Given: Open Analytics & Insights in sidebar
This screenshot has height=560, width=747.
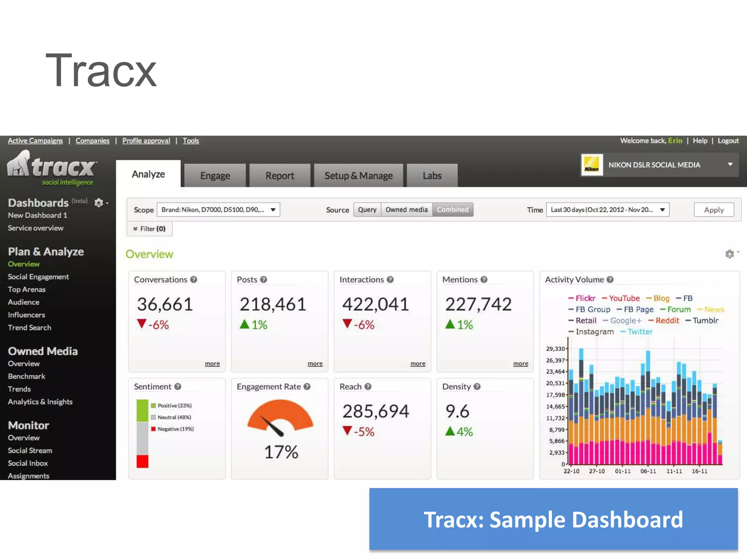Looking at the screenshot, I should coord(40,402).
